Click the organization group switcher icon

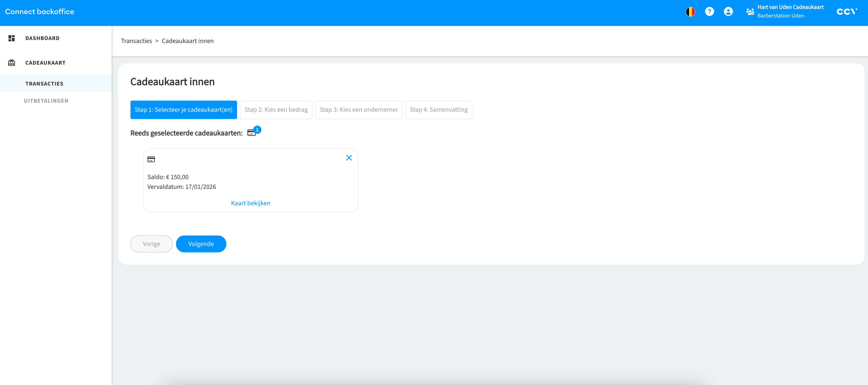coord(750,12)
